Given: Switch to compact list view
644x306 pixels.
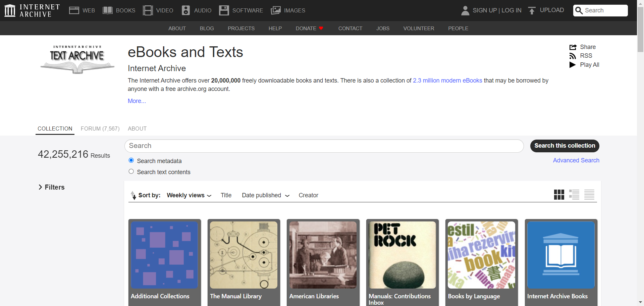Looking at the screenshot, I should pos(589,195).
